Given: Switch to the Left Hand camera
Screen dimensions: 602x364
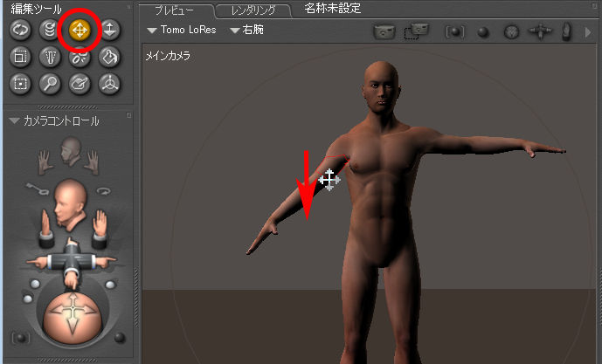Looking at the screenshot, I should point(46,161).
